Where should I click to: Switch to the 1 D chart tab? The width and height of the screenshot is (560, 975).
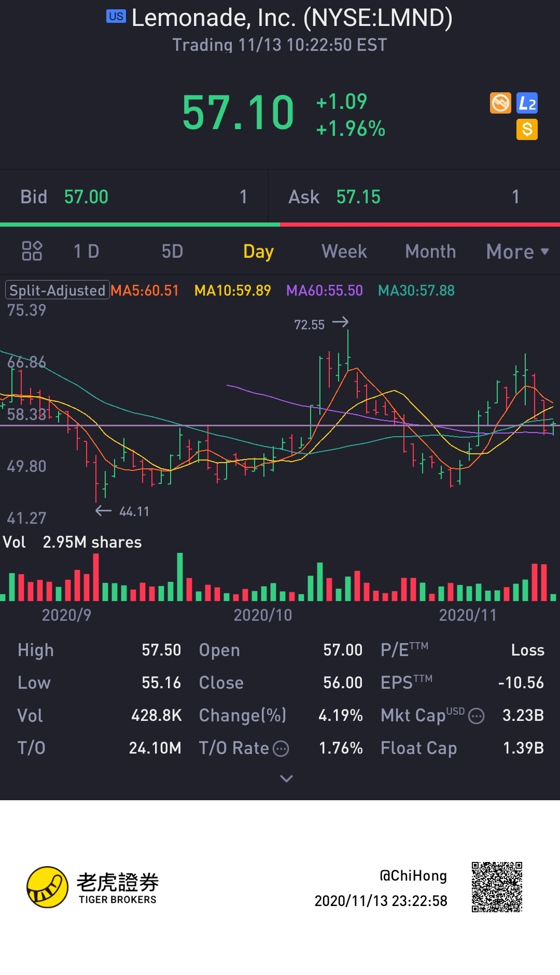point(86,252)
